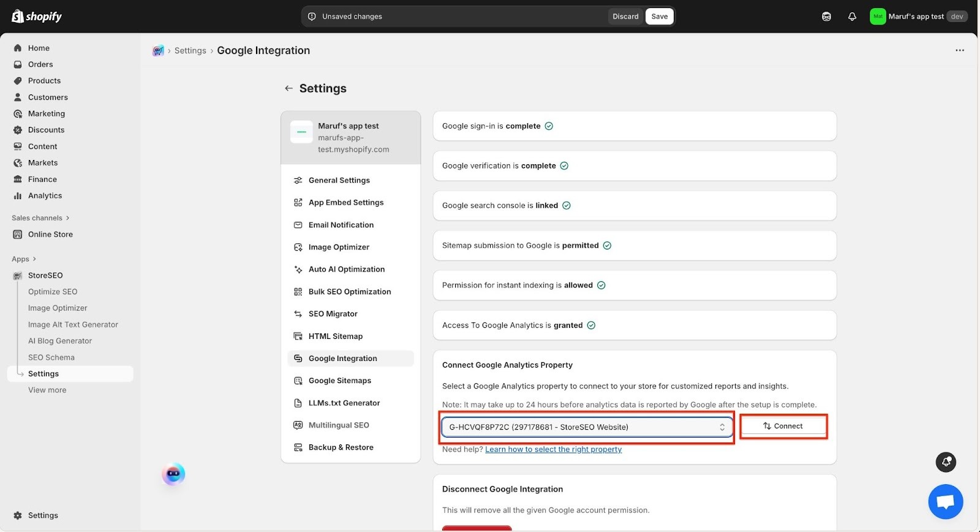Click the Email Notification envelope icon
The width and height of the screenshot is (980, 532).
(x=298, y=225)
